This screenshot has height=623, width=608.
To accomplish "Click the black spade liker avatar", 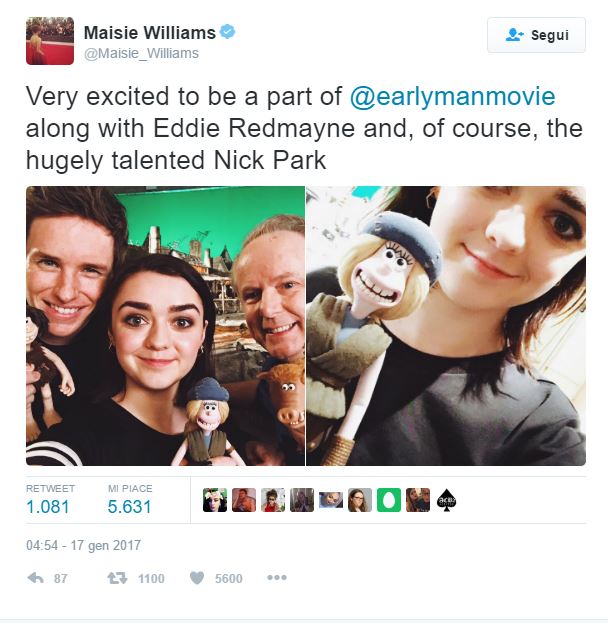I will point(447,500).
